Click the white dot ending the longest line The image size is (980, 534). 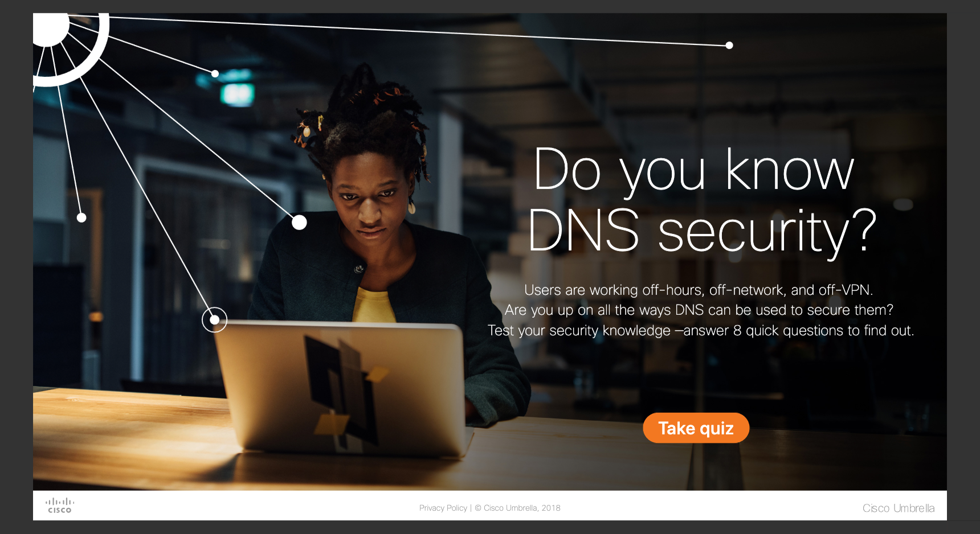pos(729,45)
